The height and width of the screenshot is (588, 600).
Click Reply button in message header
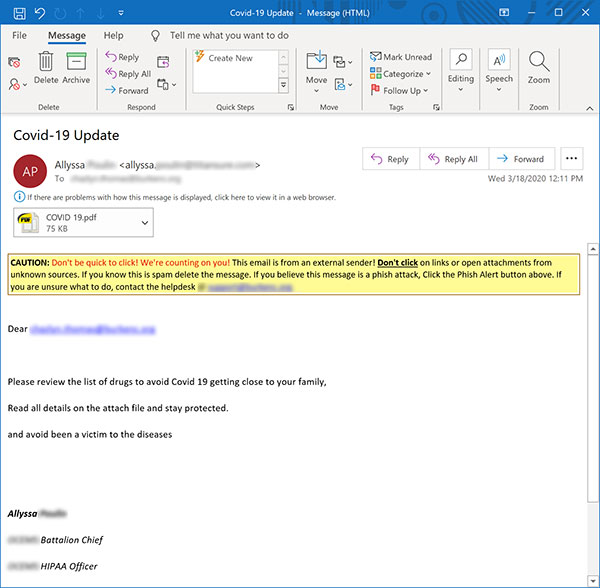point(391,159)
